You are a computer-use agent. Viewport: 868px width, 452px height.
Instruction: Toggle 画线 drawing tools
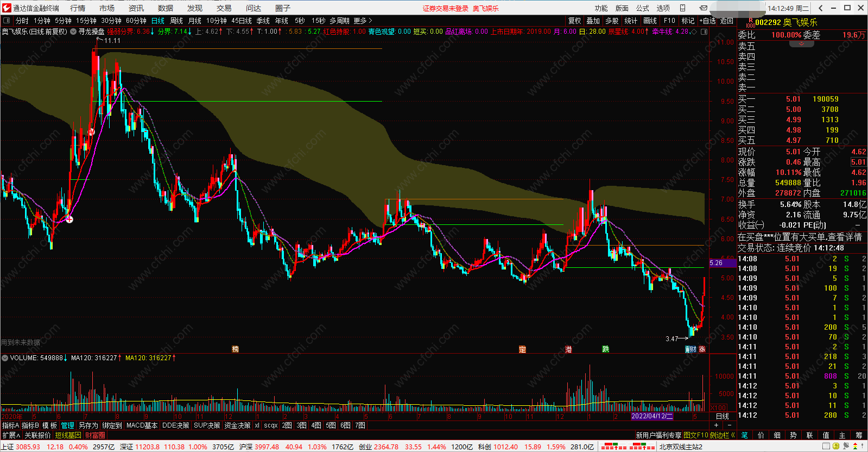650,21
